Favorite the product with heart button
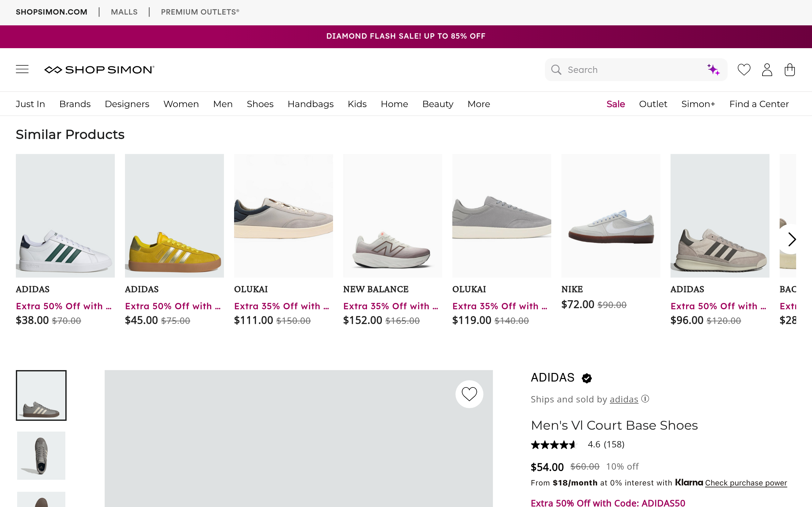Screen dimensions: 812x507 tap(469, 394)
